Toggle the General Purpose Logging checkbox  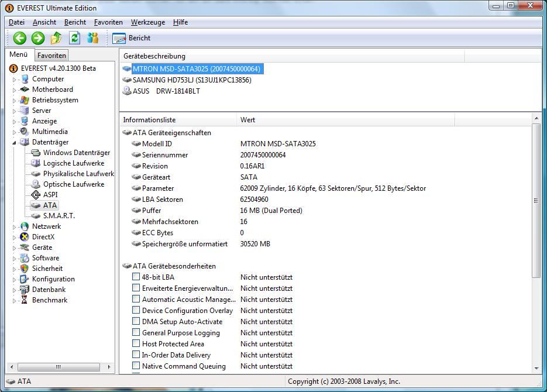(x=136, y=332)
